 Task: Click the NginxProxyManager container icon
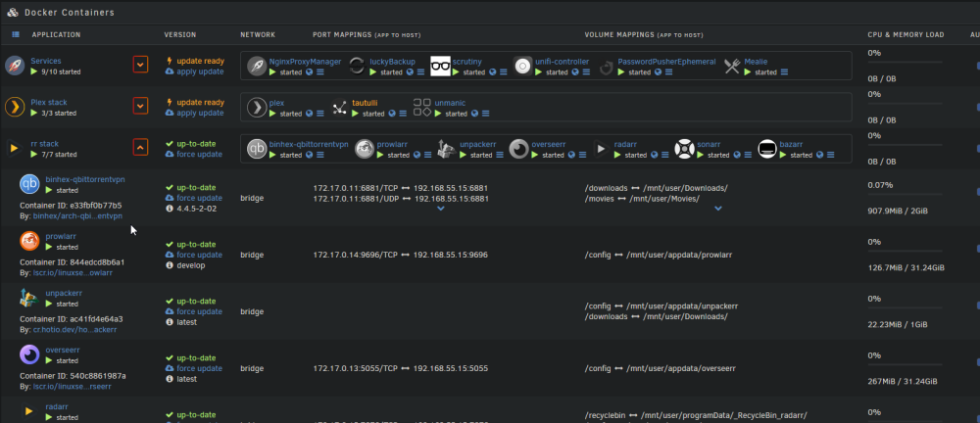pos(257,66)
